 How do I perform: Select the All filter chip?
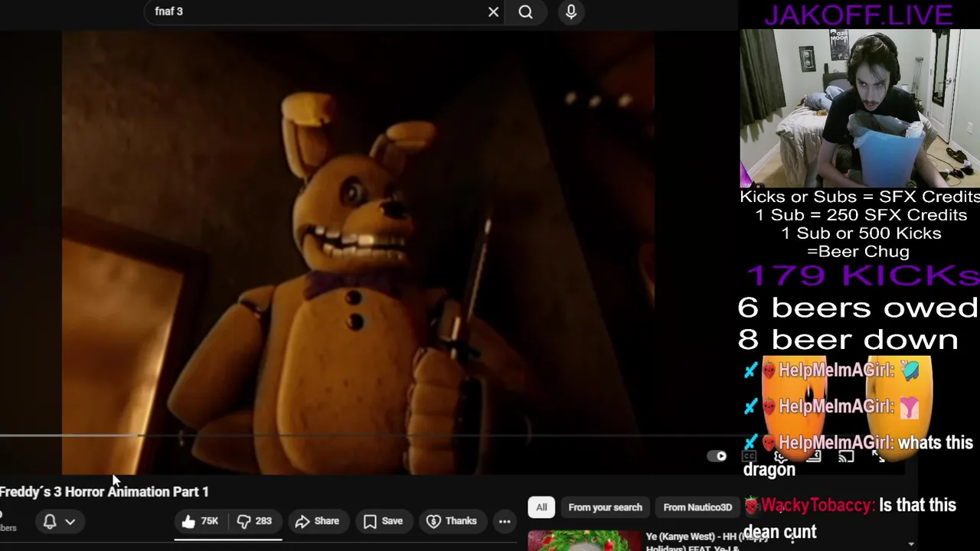(541, 507)
